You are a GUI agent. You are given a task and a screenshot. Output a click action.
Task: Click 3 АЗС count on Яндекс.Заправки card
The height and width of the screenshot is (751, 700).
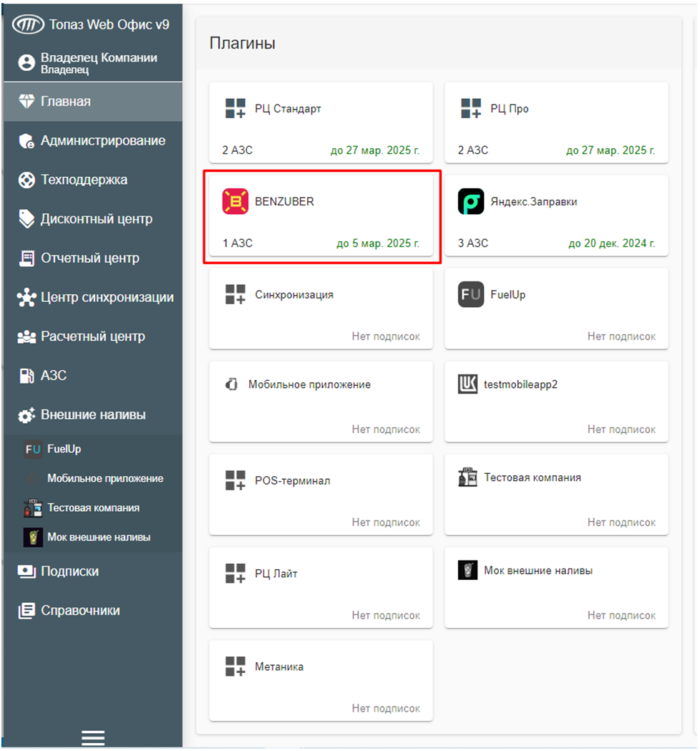click(473, 243)
